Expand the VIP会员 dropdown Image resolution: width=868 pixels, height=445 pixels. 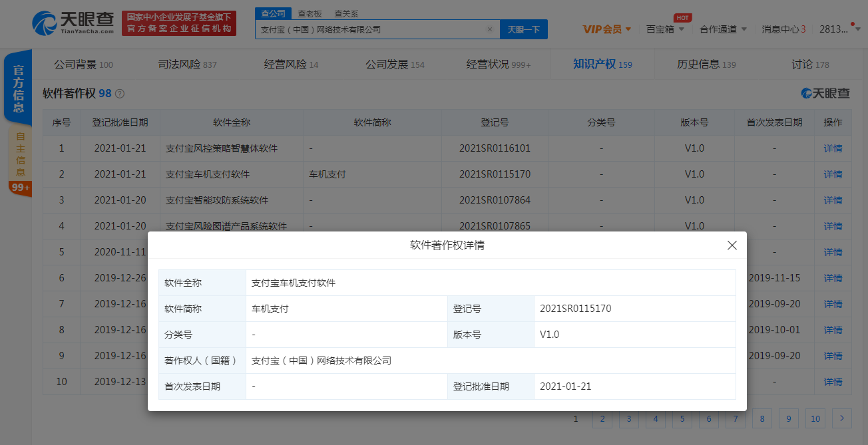(607, 29)
